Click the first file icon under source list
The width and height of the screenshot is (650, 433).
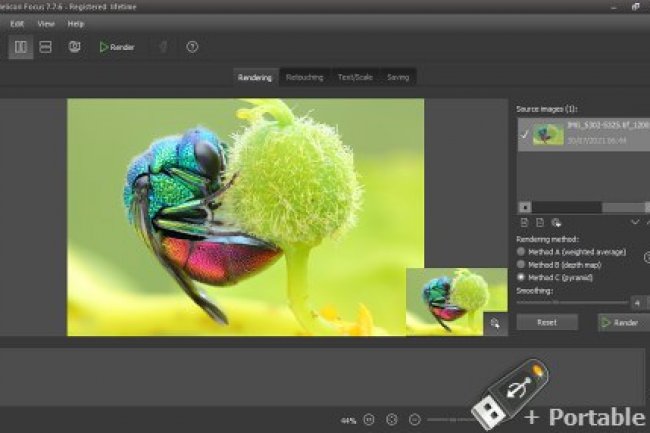525,221
